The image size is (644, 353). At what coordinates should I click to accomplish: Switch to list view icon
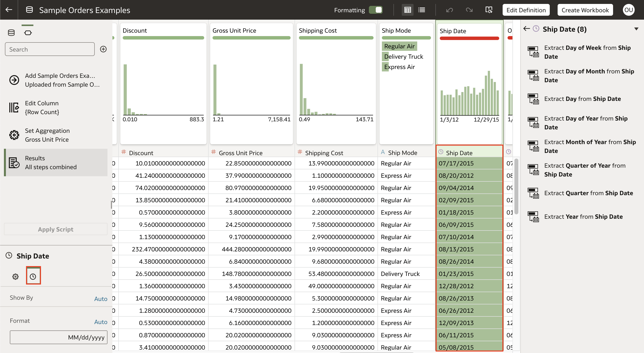pyautogui.click(x=421, y=10)
